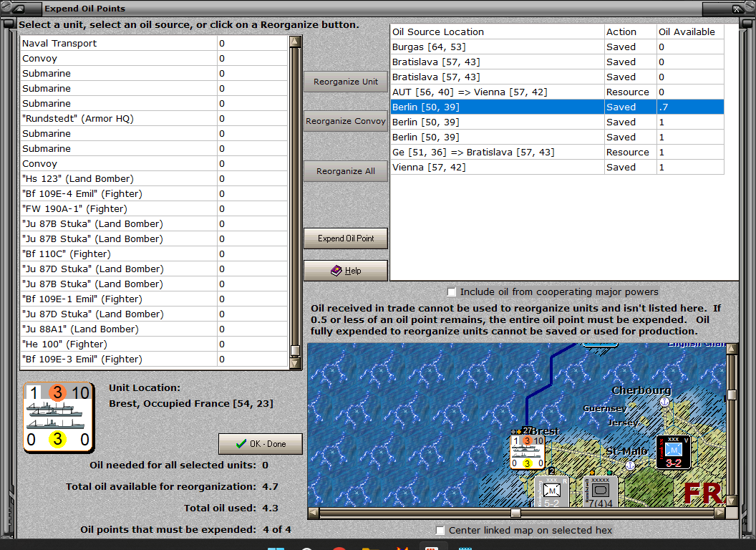Select the naval counter at Brest on the map

point(528,452)
